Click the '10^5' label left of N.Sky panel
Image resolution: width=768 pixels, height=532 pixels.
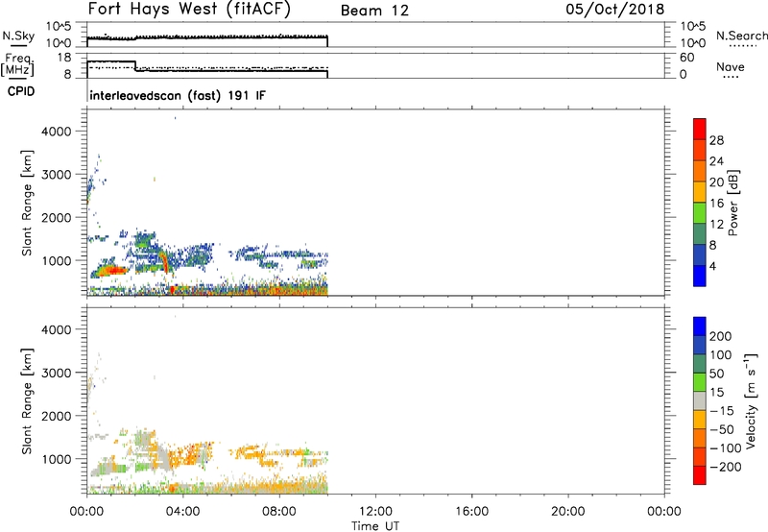(59, 27)
